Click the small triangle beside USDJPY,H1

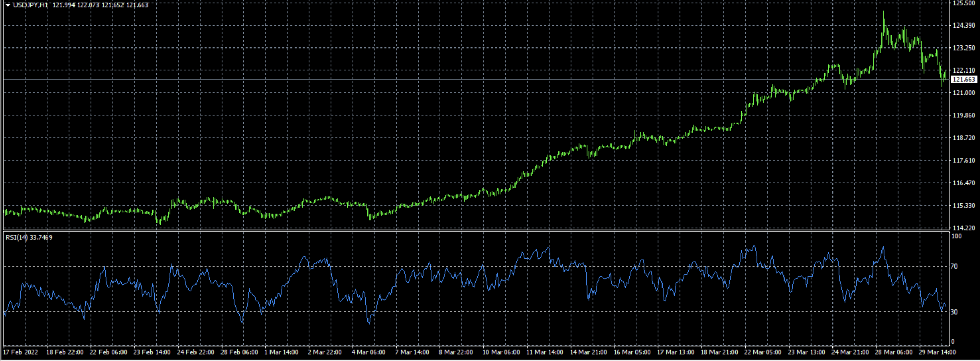tap(8, 5)
